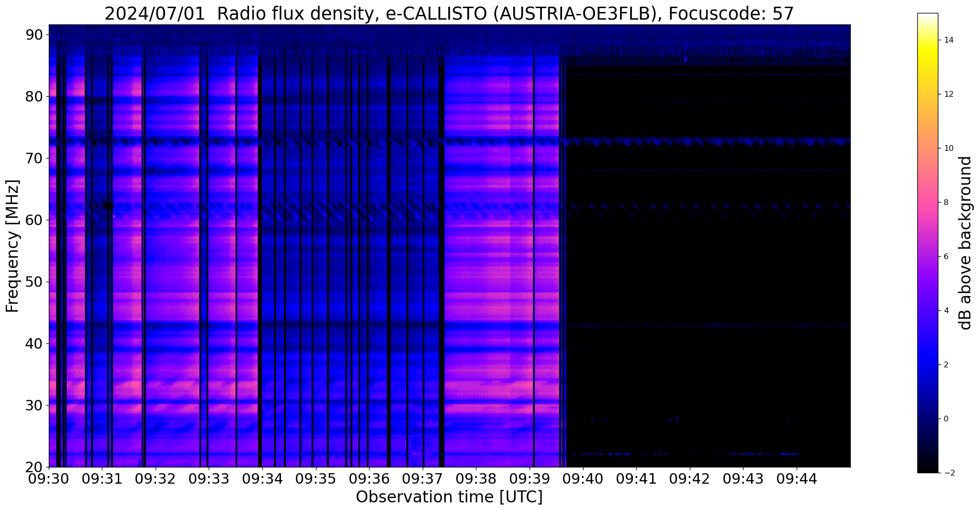Click the 09:38 time tick label
This screenshot has height=511, width=980.
tap(476, 479)
